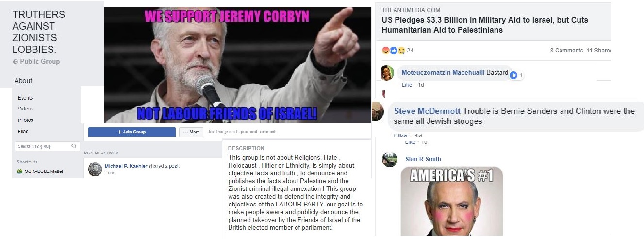Open Michael P. Kaehler's profile picture

[x=95, y=169]
